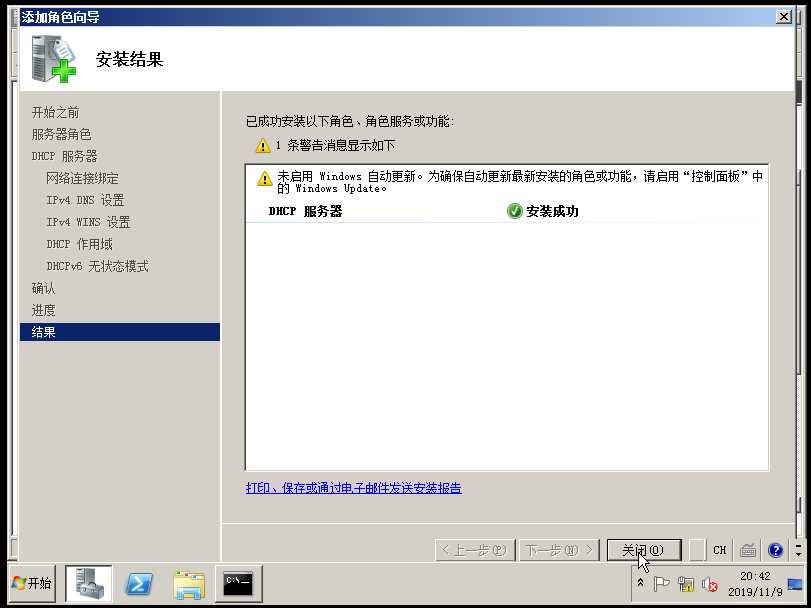
Task: Select 网络连接绑定 step in sidebar
Action: (x=82, y=178)
